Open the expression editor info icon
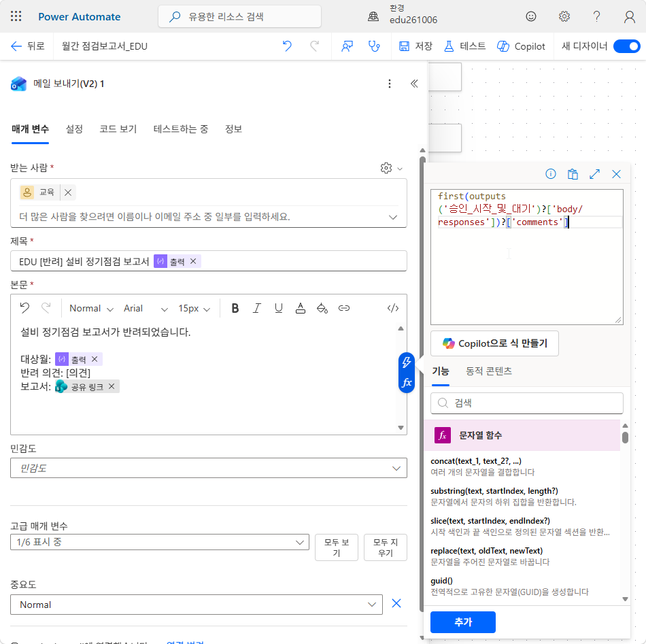 point(551,174)
